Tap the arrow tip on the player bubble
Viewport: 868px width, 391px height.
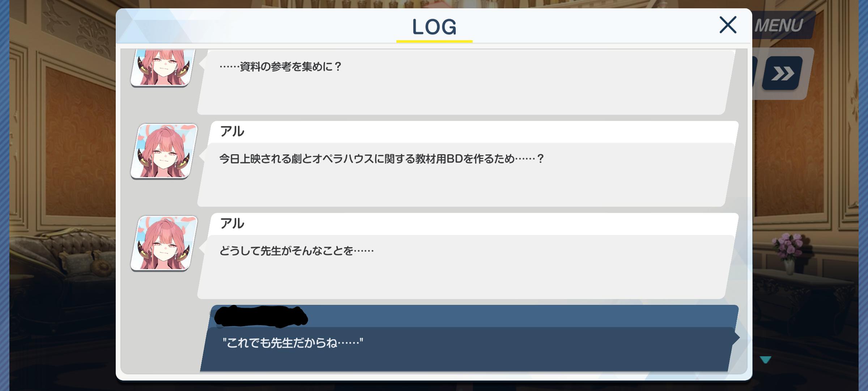pos(736,337)
